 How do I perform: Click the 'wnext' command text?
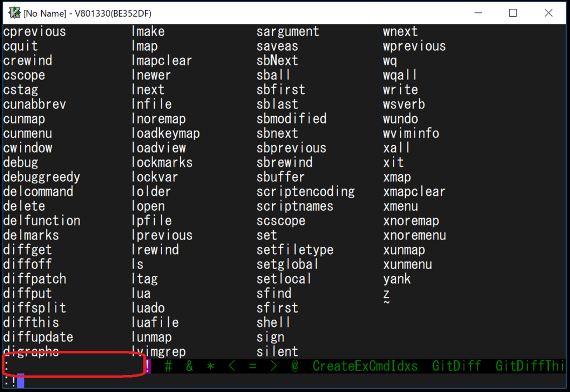(400, 32)
